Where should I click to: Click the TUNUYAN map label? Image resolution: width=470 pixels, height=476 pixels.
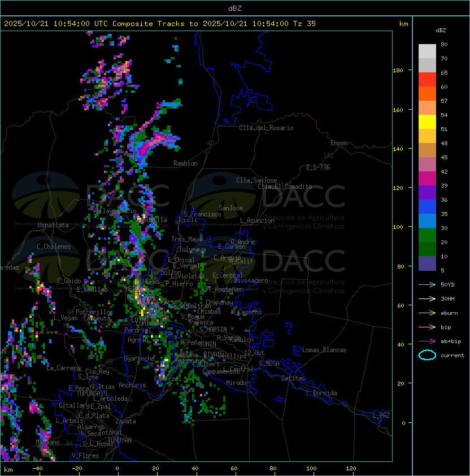coord(120,440)
